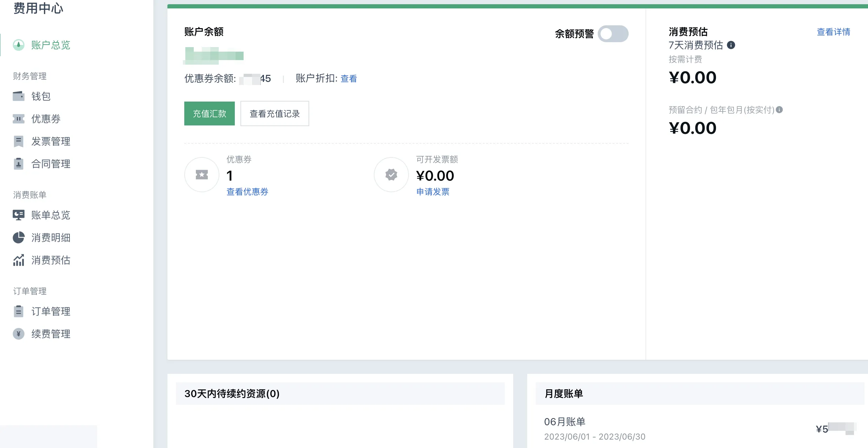Click the star coupon circle icon

pos(202,175)
